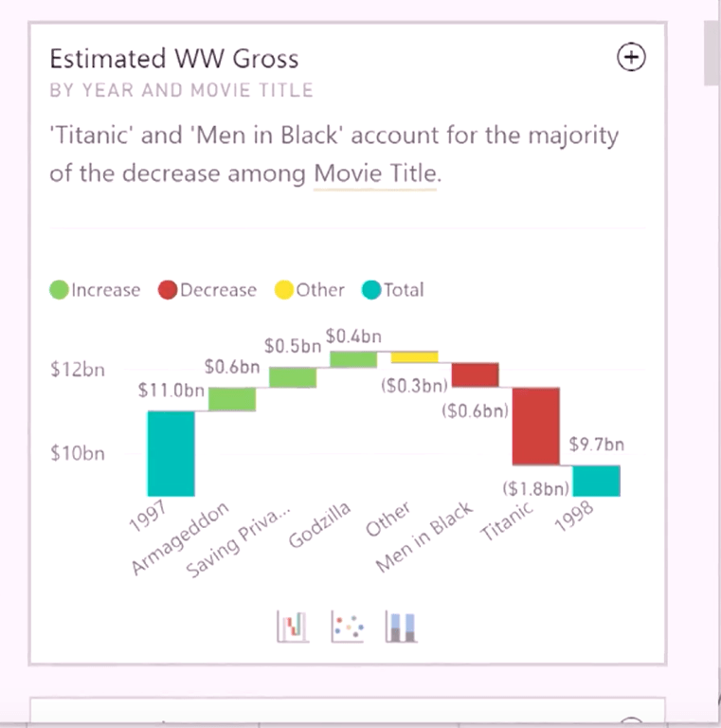Viewport: 721px width, 728px height.
Task: Click the teal Total legend marker
Action: pos(371,290)
